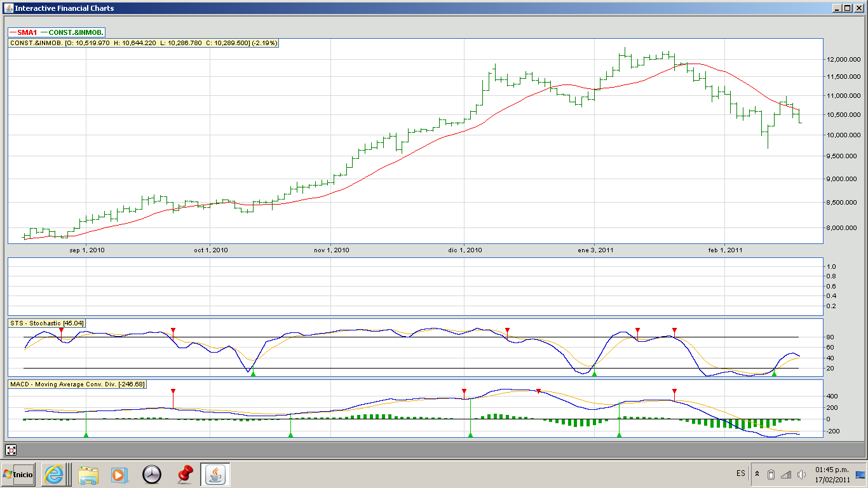Toggle the SMA1 legend entry
Image resolution: width=868 pixels, height=488 pixels.
coord(22,32)
